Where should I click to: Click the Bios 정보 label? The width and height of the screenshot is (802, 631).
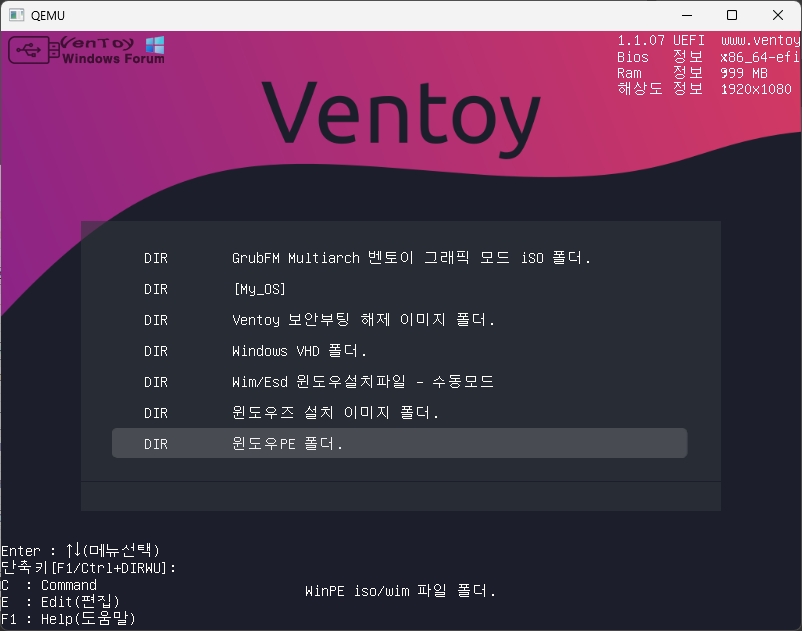point(660,57)
